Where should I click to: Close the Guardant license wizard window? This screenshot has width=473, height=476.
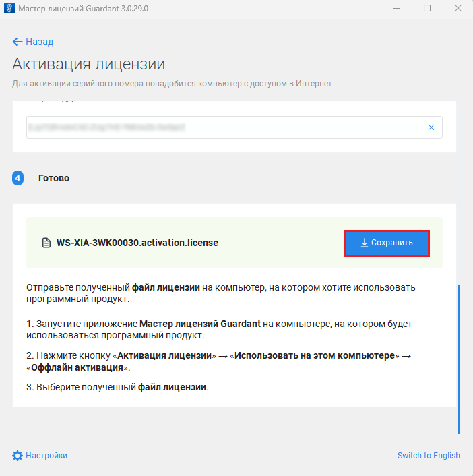pyautogui.click(x=458, y=8)
